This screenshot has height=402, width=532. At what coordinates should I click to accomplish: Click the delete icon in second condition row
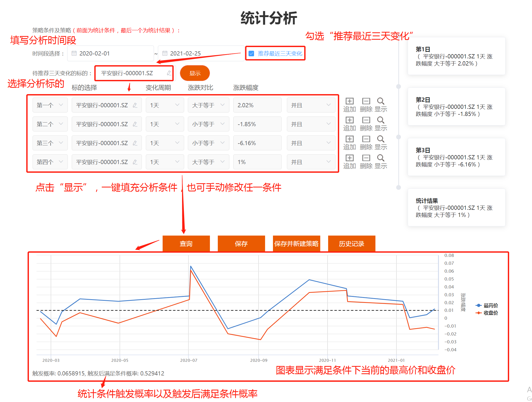pos(366,120)
